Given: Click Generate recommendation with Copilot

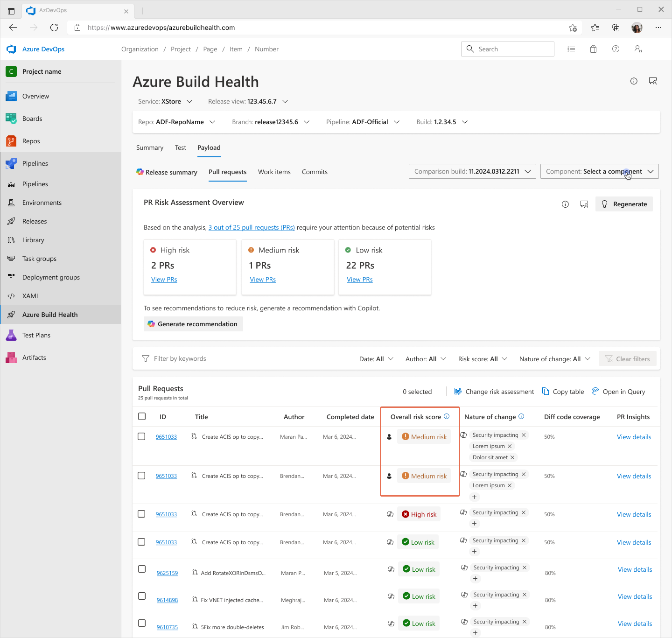Looking at the screenshot, I should pos(193,324).
